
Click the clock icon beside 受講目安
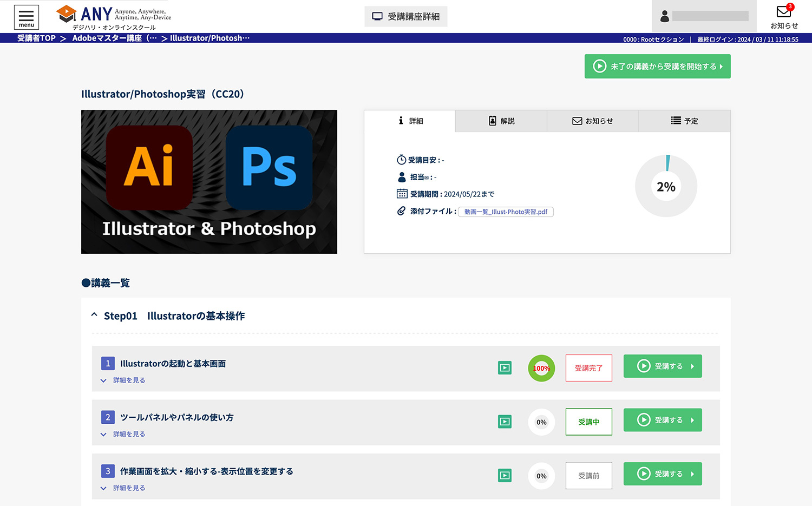tap(402, 160)
